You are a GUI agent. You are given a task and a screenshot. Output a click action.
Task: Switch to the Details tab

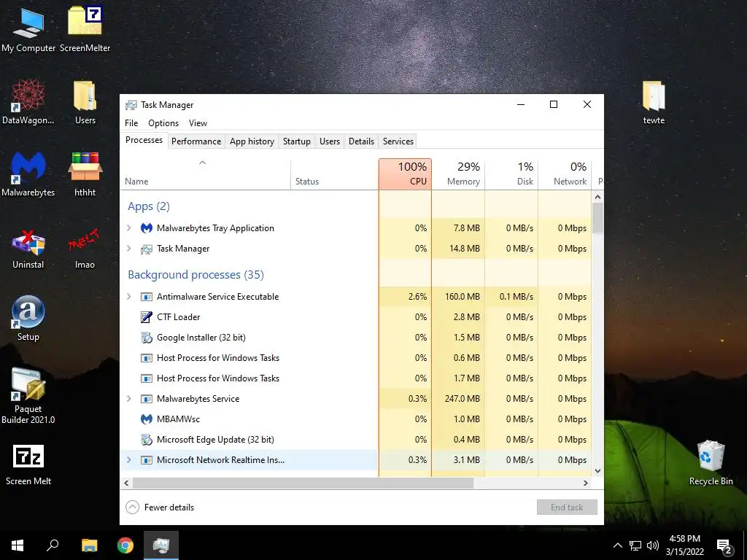pos(361,141)
